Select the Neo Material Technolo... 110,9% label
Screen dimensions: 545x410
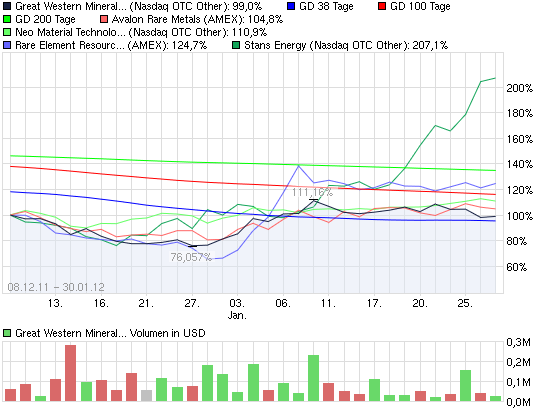[x=141, y=32]
